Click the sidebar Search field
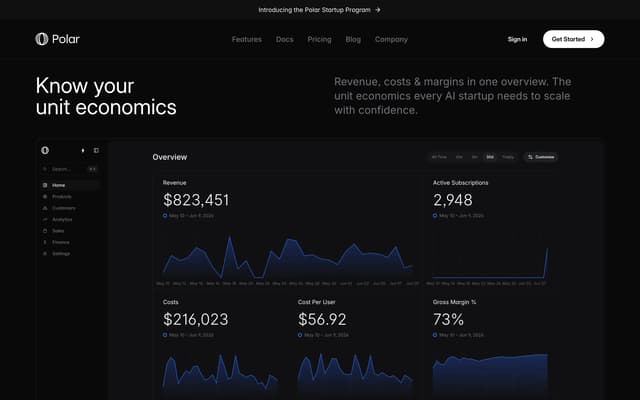 tap(70, 169)
